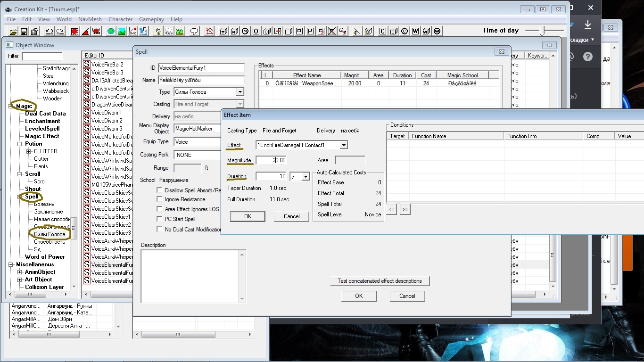
Task: Click the green globe world icon
Action: tap(111, 32)
